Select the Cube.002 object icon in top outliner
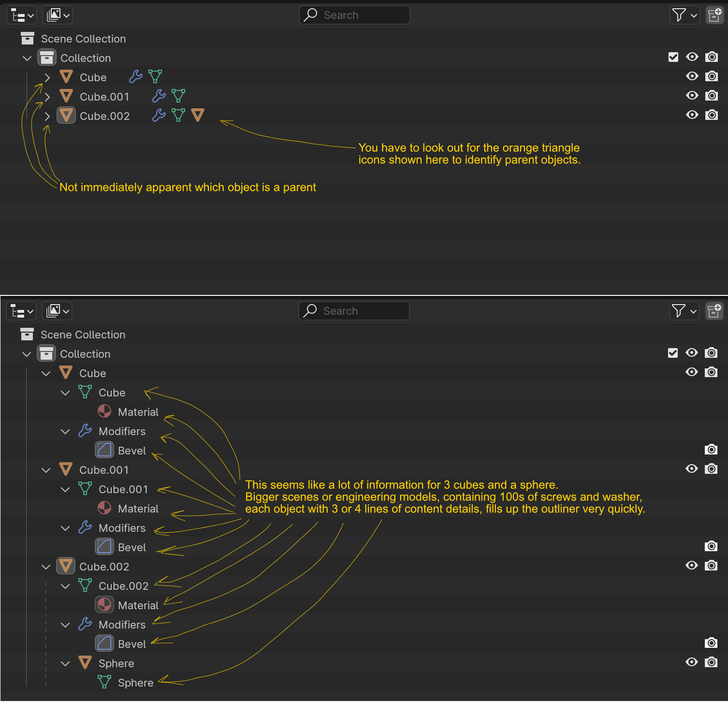Screen dimensions: 728x702 [66, 116]
